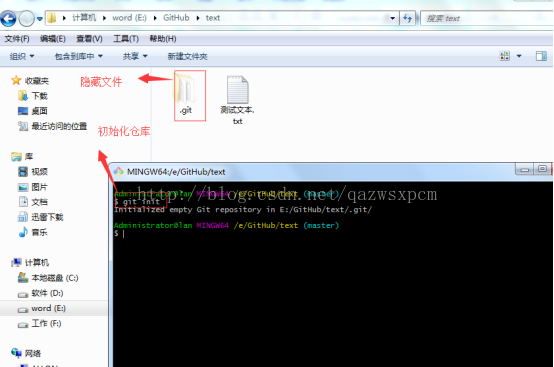Click the terminal command prompt line
The width and height of the screenshot is (554, 367).
(119, 233)
